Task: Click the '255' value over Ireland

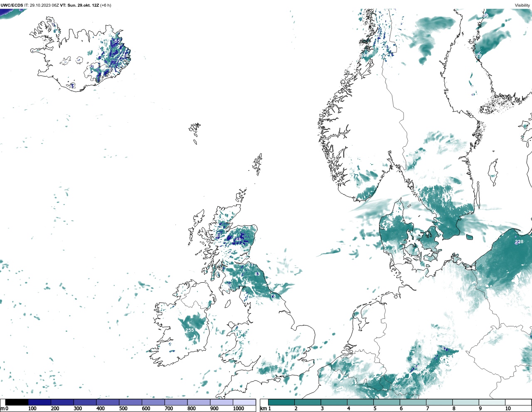Action: pyautogui.click(x=190, y=331)
